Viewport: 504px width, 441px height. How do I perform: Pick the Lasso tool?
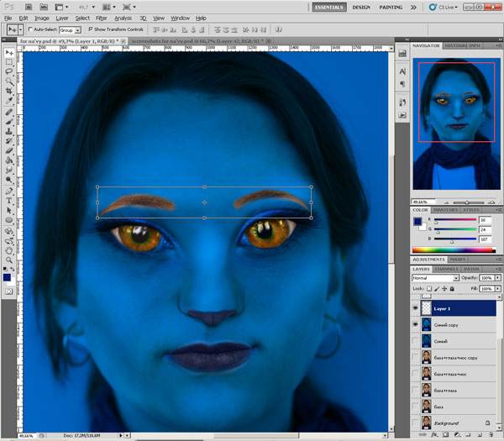[9, 71]
